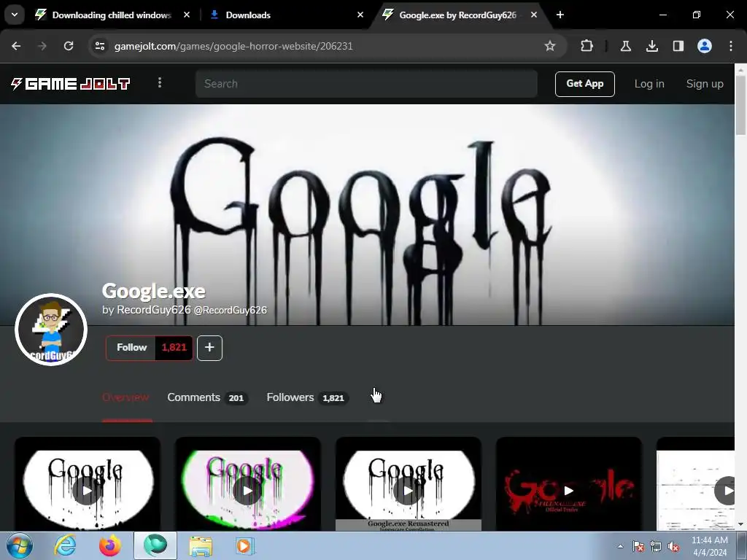Open the Comments tab
The width and height of the screenshot is (747, 560).
tap(206, 397)
